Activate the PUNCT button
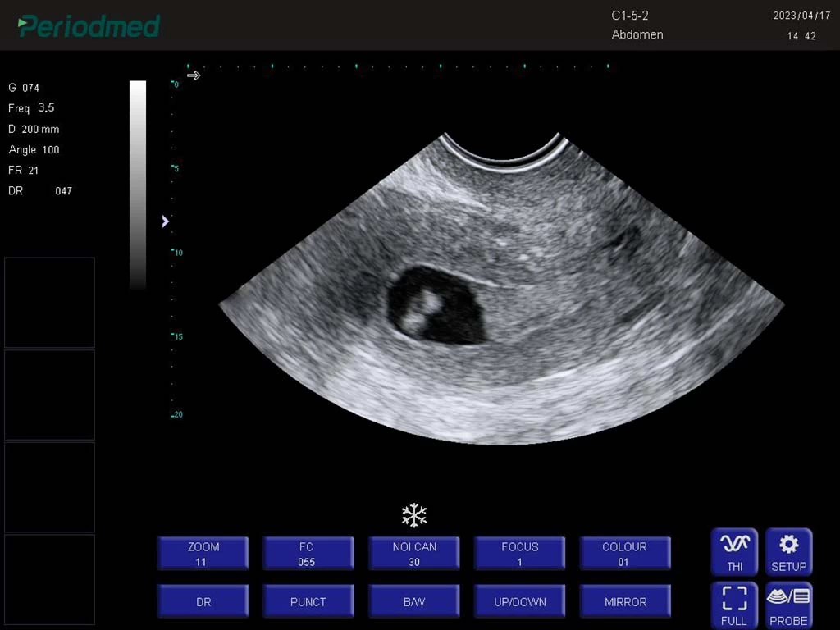The width and height of the screenshot is (840, 630). click(308, 601)
